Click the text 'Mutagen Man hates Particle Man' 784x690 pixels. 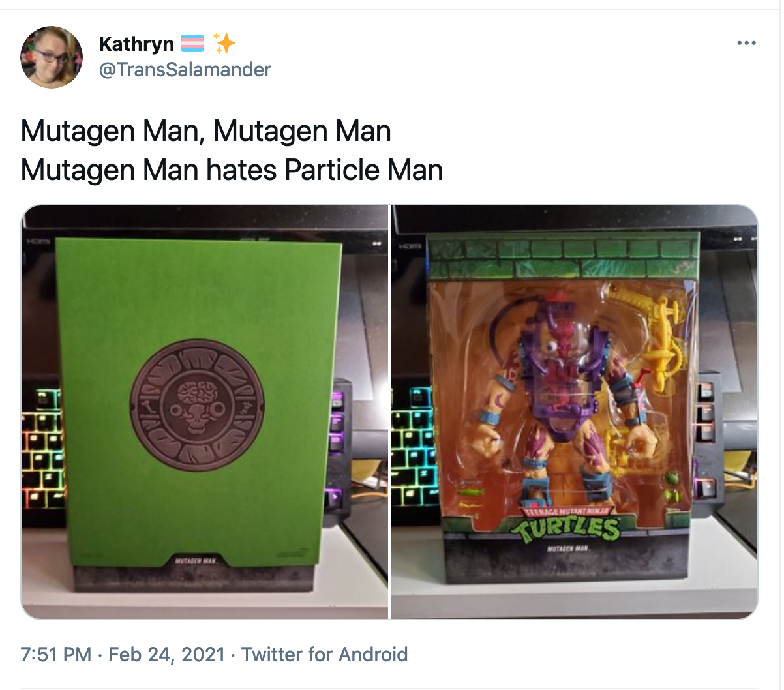click(x=232, y=170)
